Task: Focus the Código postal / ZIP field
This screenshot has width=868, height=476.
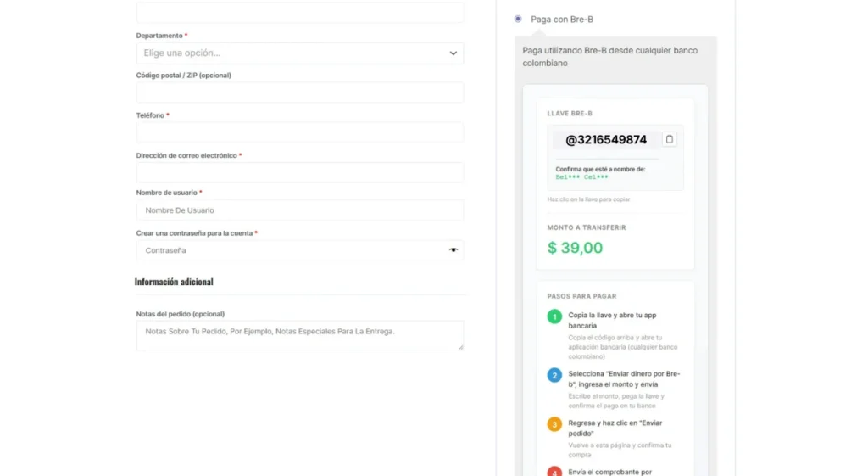Action: point(300,92)
